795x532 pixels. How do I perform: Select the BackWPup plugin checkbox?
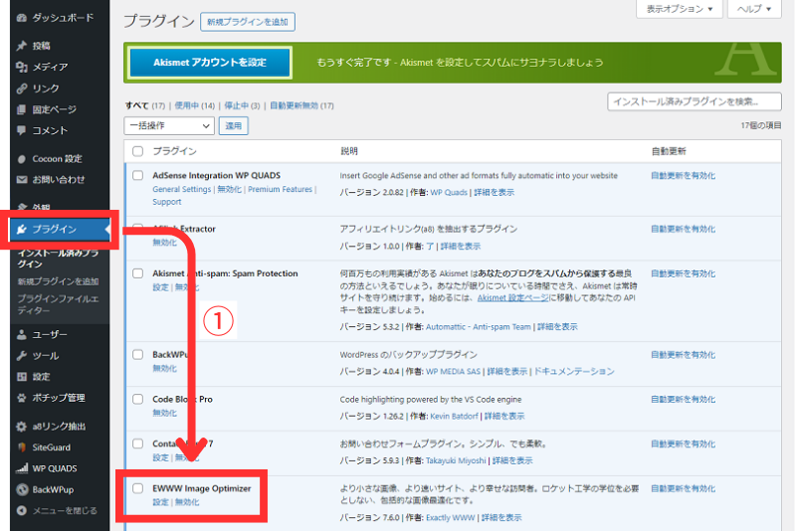137,354
